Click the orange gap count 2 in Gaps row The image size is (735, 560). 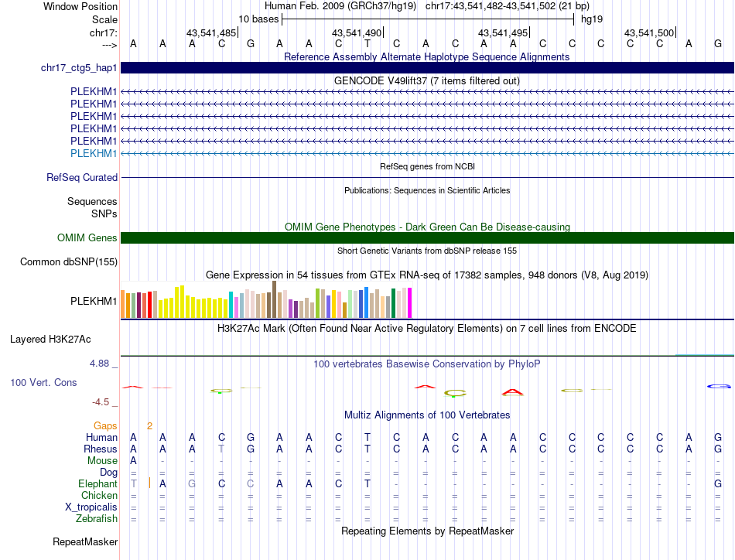[149, 425]
